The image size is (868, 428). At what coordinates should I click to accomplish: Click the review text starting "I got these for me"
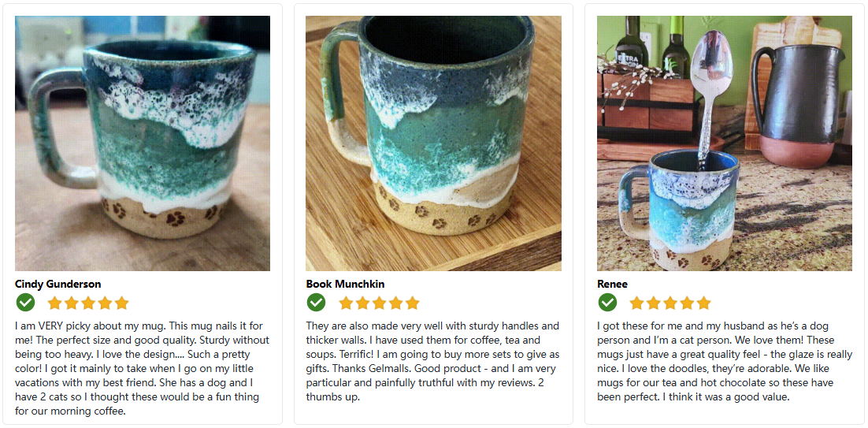point(723,361)
